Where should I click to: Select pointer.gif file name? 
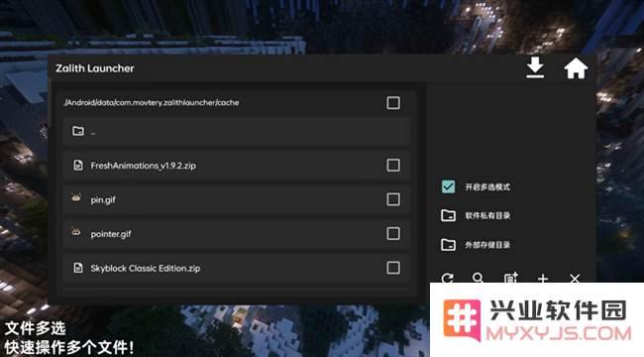tap(111, 234)
